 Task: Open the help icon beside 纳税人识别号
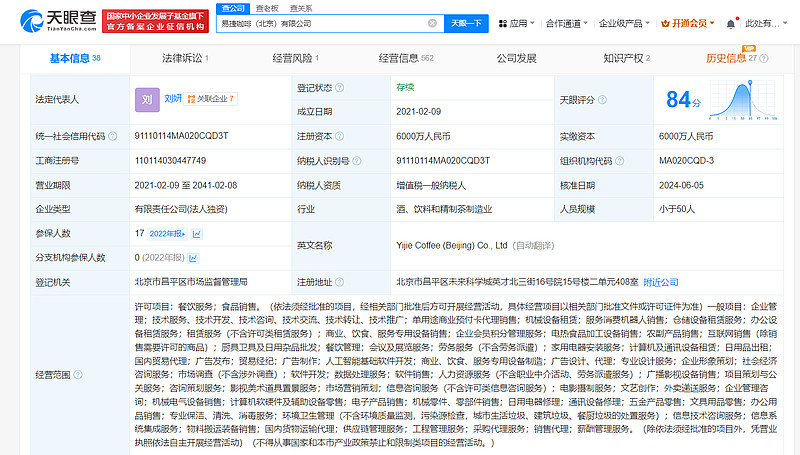click(x=357, y=161)
